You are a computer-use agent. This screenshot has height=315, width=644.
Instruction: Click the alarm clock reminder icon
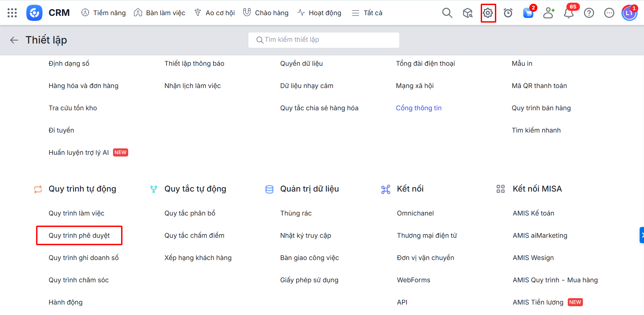(x=508, y=13)
